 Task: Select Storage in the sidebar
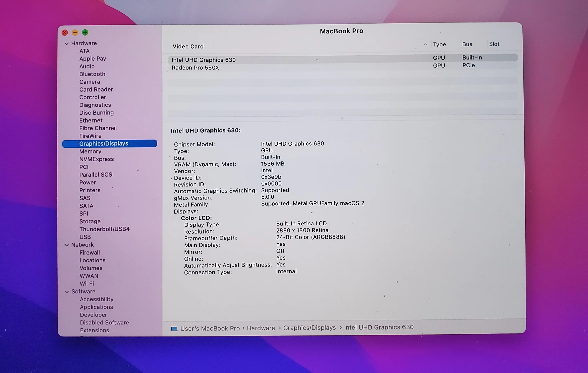pos(90,221)
